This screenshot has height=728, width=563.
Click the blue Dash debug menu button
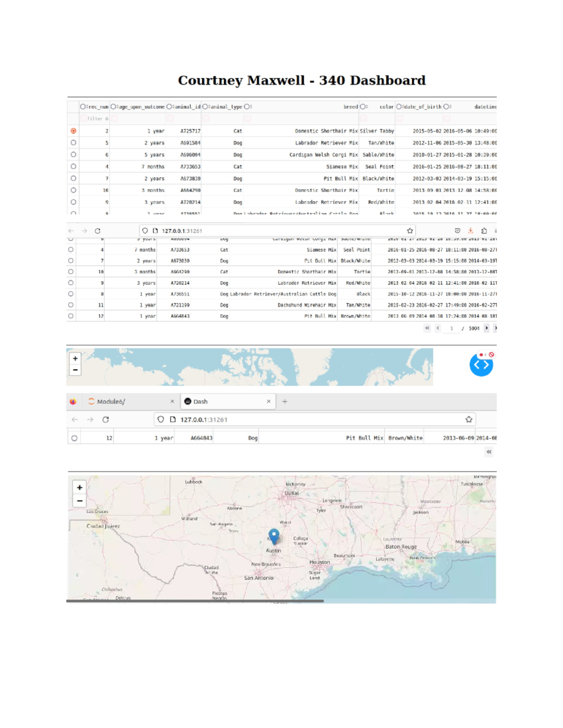tap(481, 365)
